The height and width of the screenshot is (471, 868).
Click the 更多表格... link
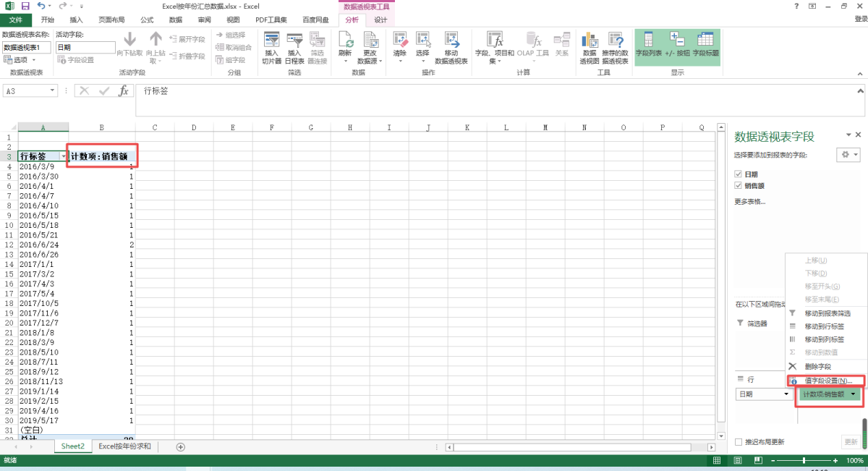[750, 201]
